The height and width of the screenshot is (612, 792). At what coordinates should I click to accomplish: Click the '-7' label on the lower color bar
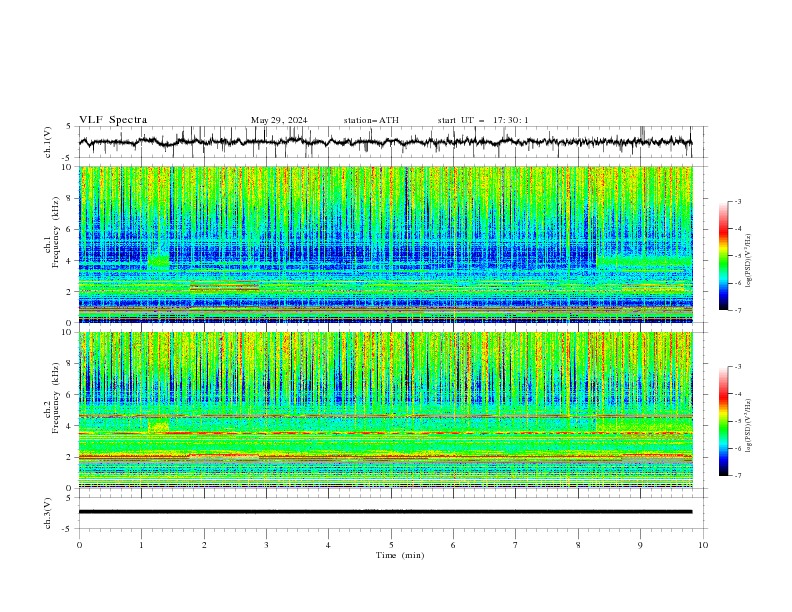737,475
